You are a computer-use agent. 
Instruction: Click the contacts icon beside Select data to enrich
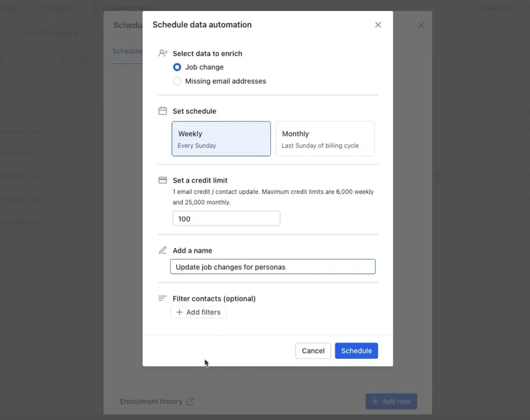[x=162, y=53]
